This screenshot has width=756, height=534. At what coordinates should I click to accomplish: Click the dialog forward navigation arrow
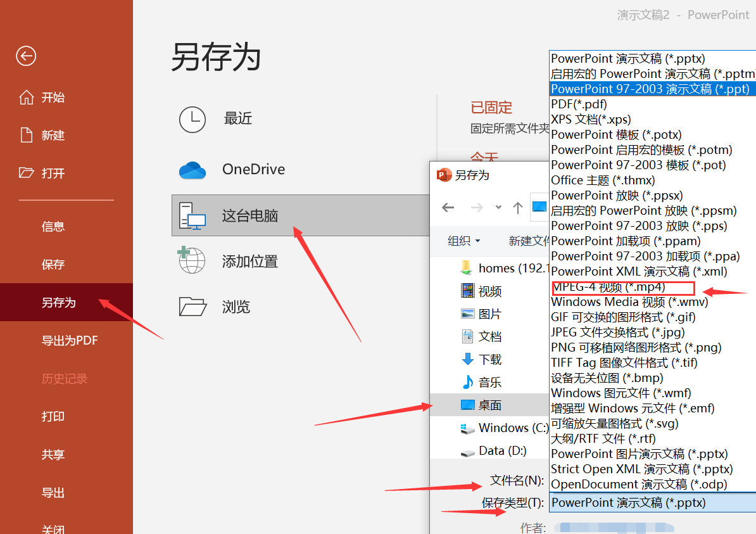tap(477, 207)
